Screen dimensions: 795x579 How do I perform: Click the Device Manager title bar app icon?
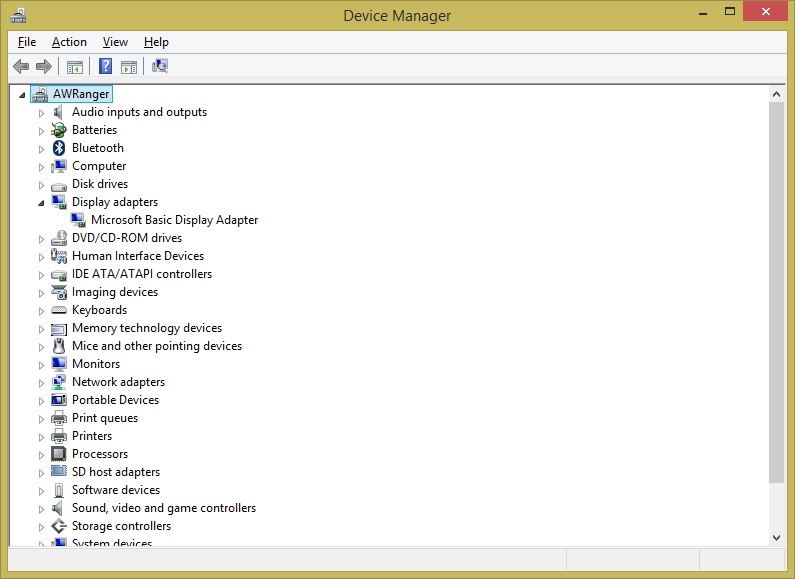[x=18, y=15]
